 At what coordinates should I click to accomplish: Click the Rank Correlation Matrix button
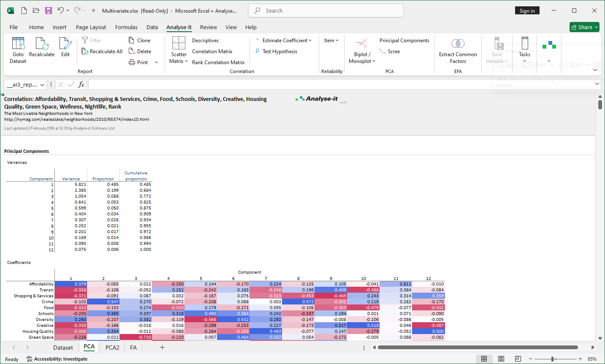pyautogui.click(x=218, y=62)
